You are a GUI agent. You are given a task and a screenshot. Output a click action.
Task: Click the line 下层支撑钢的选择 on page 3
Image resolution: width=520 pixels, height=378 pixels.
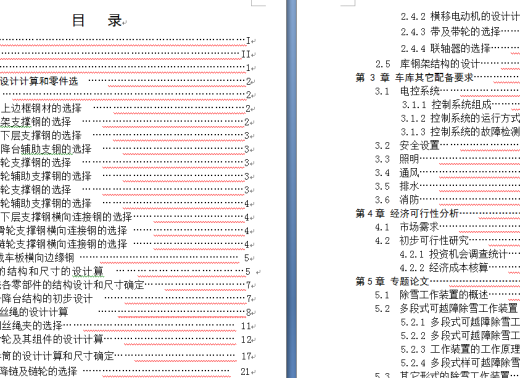(41, 135)
